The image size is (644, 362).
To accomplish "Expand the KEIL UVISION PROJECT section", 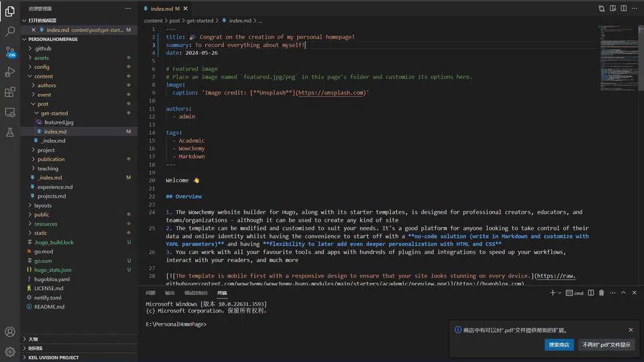I will click(54, 357).
